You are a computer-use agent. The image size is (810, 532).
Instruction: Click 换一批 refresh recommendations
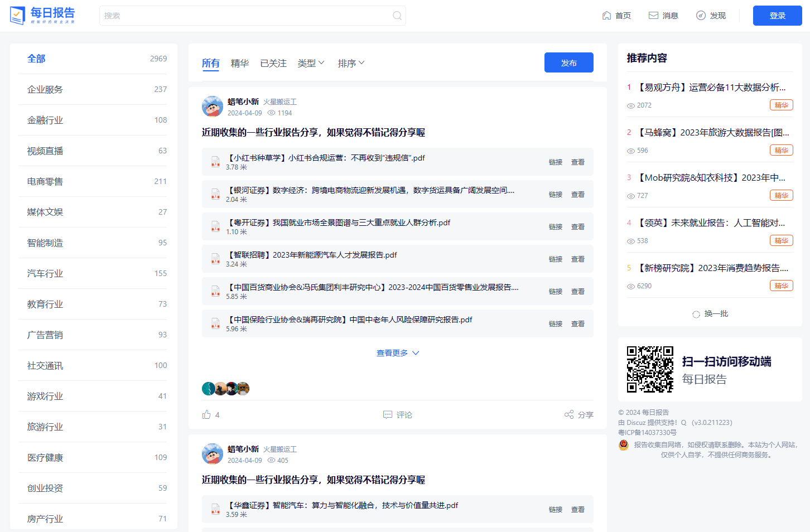pyautogui.click(x=710, y=314)
